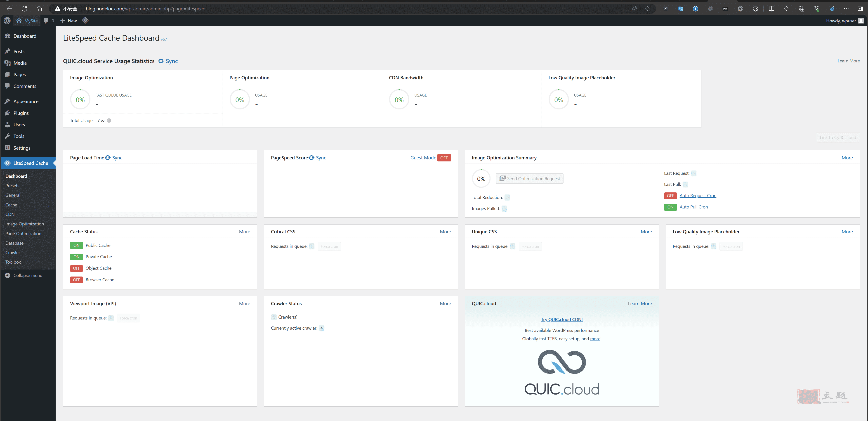This screenshot has height=421, width=868.
Task: Open LiteSpeed Cache settings submenu
Action: tap(11, 205)
